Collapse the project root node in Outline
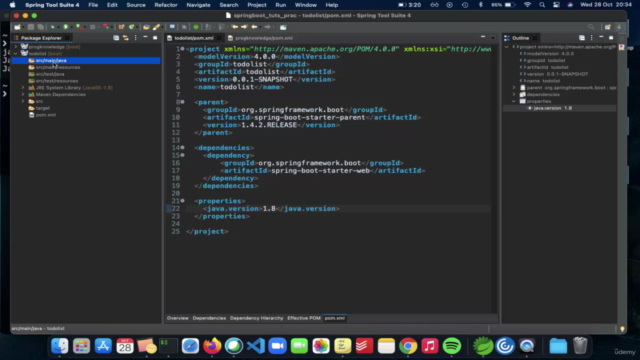Screen dimensions: 640x360 point(507,47)
